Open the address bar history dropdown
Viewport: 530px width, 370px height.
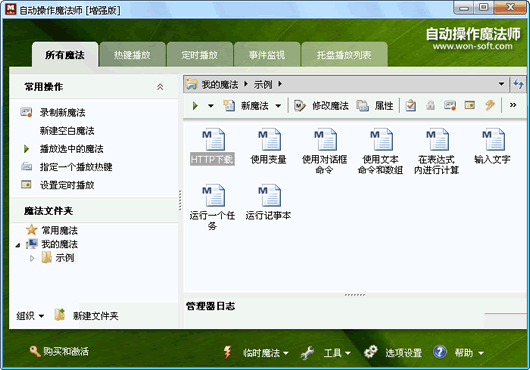[x=501, y=84]
